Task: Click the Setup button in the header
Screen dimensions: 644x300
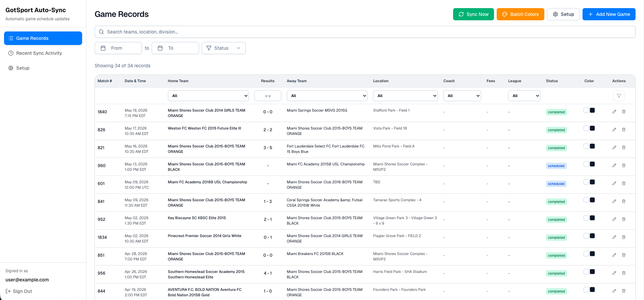Action: [x=563, y=14]
